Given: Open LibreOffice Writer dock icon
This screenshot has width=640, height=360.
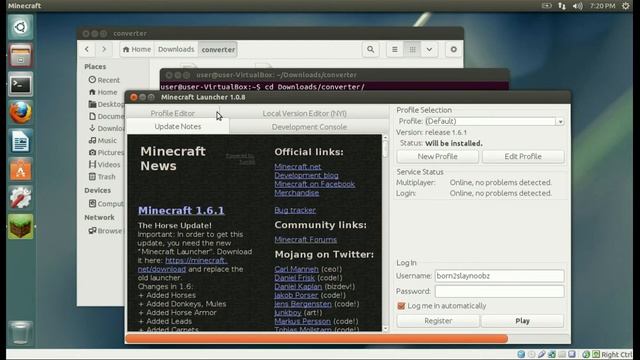Looking at the screenshot, I should 20,141.
